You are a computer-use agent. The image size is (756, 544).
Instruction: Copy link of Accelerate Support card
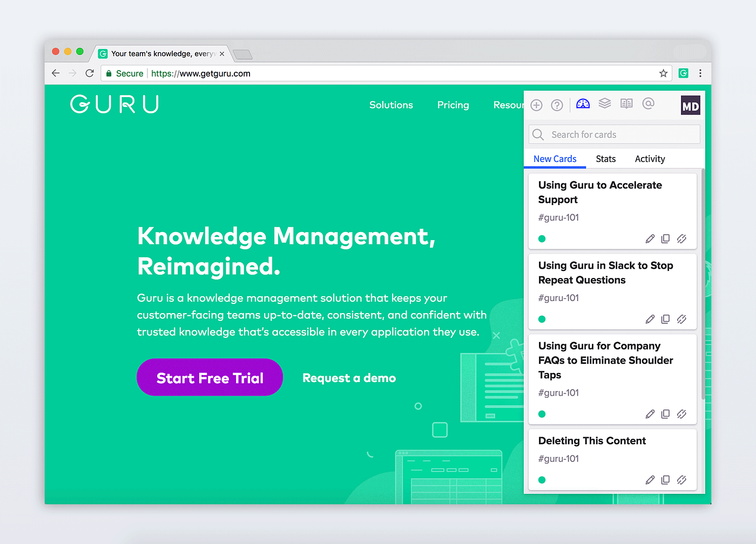click(682, 239)
